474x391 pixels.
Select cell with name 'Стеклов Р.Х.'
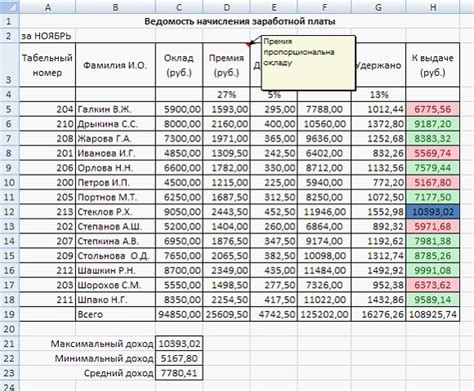point(115,212)
